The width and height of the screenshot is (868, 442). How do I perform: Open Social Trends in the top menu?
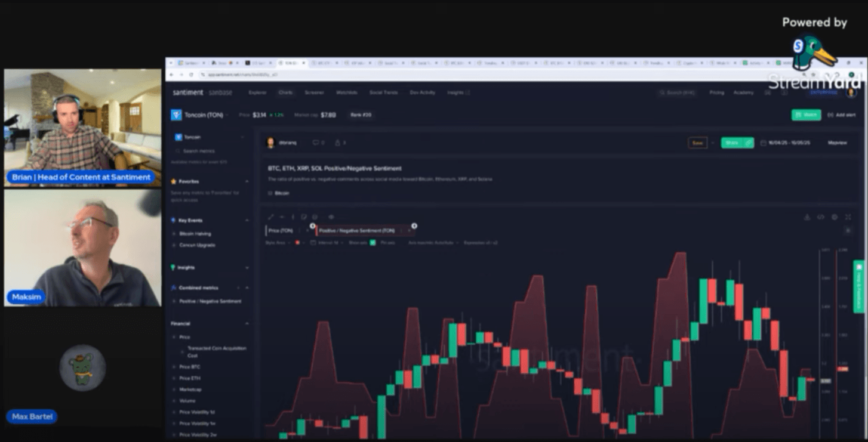pos(383,92)
